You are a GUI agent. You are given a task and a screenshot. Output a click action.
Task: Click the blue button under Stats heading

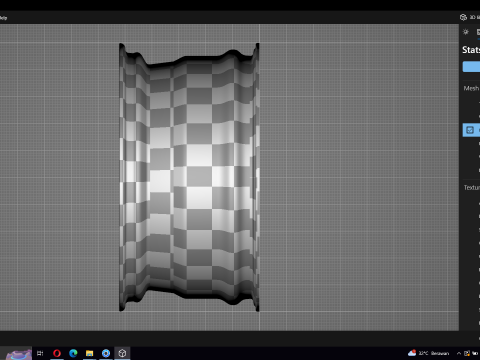pos(471,67)
